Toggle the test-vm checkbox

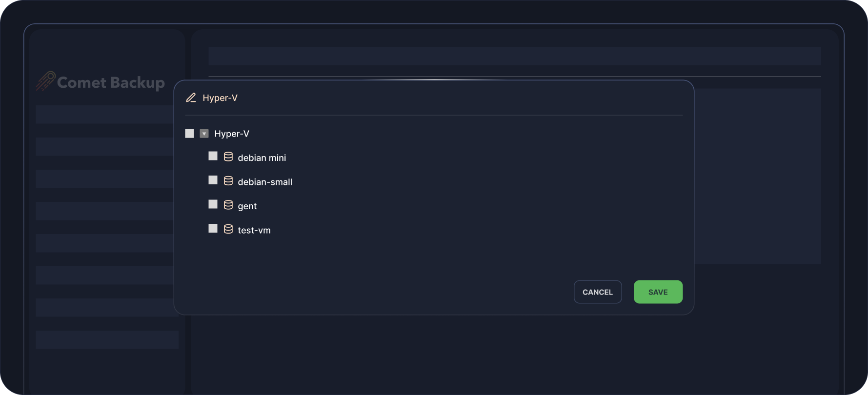(x=213, y=229)
